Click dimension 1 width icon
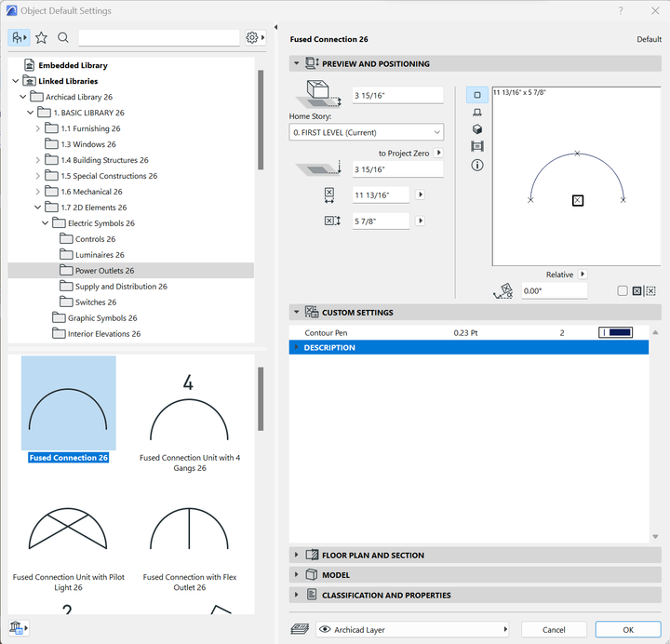 click(329, 195)
